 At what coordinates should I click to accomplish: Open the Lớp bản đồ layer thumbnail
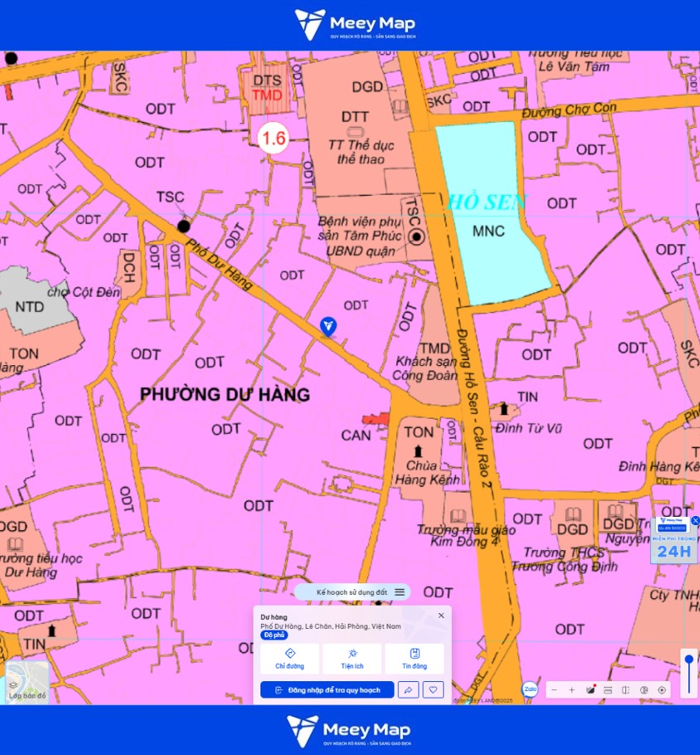pyautogui.click(x=27, y=682)
